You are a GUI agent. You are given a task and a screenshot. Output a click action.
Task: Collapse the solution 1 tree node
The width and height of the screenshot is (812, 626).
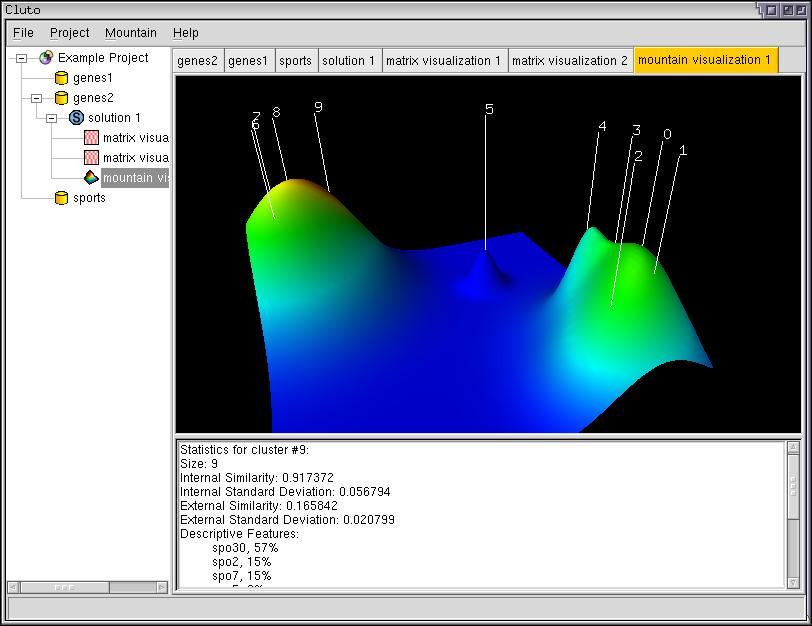click(51, 118)
